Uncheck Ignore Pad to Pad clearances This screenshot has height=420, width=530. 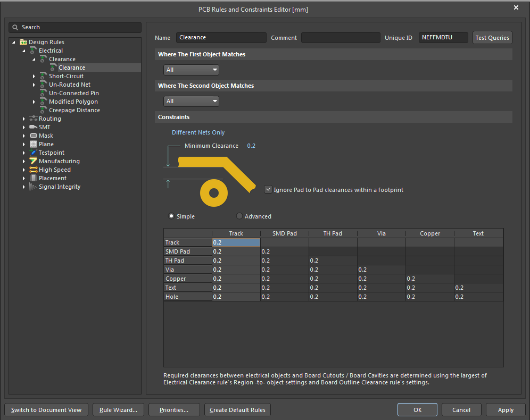click(268, 189)
